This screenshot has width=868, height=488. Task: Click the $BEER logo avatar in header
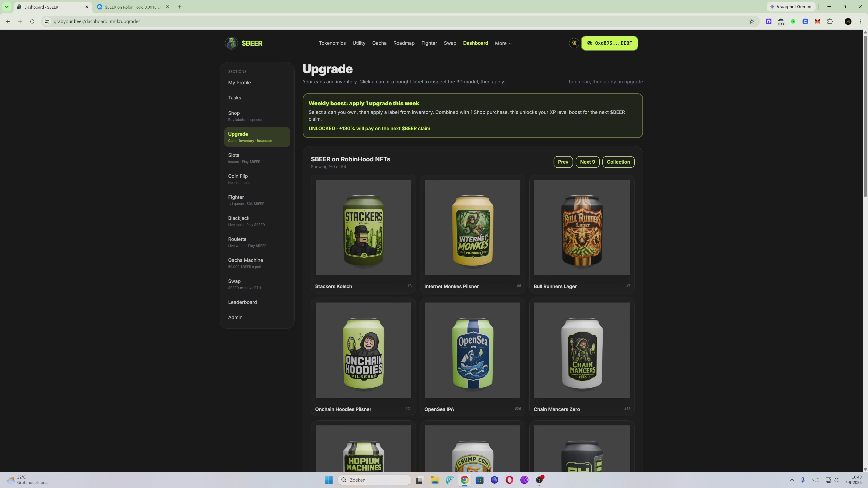point(231,43)
